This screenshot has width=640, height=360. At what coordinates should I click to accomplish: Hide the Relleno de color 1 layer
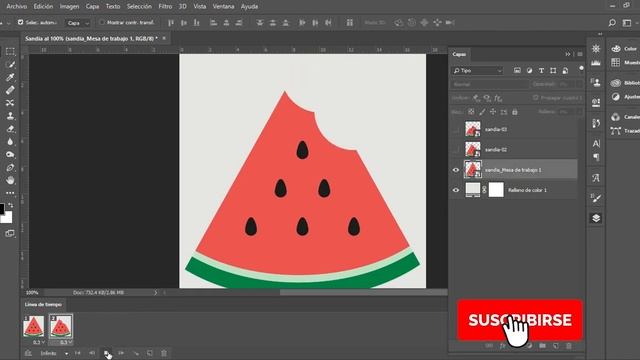tap(456, 190)
